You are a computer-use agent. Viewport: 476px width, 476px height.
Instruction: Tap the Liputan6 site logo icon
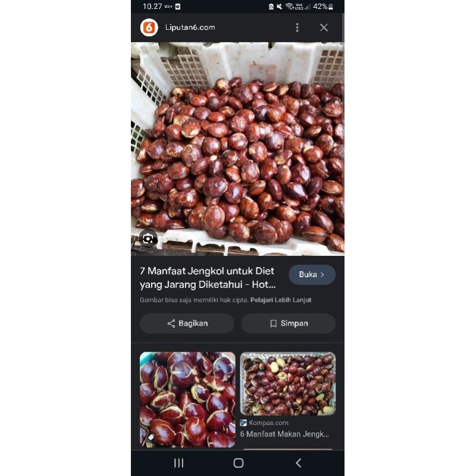pyautogui.click(x=149, y=27)
